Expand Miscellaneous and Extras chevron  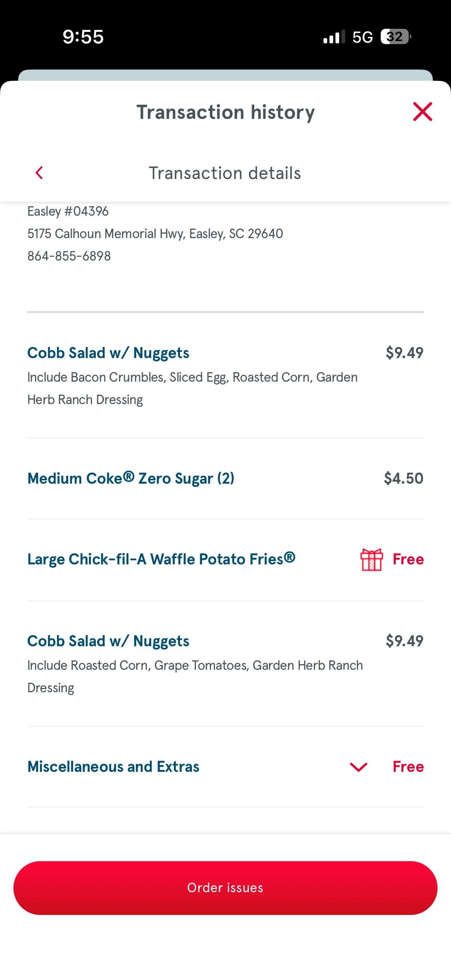[x=358, y=767]
